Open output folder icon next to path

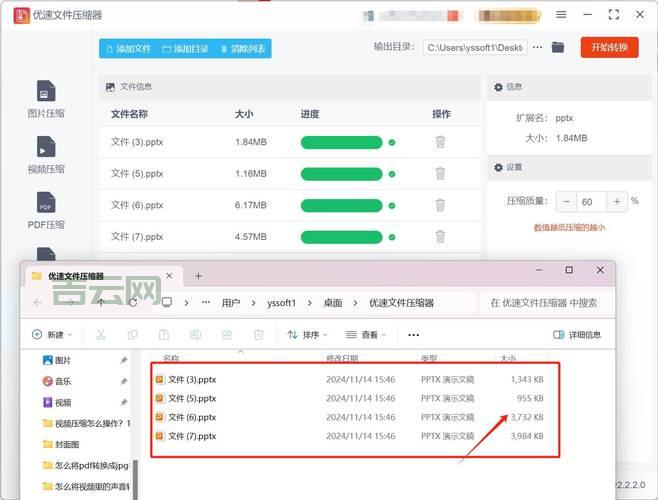click(558, 47)
